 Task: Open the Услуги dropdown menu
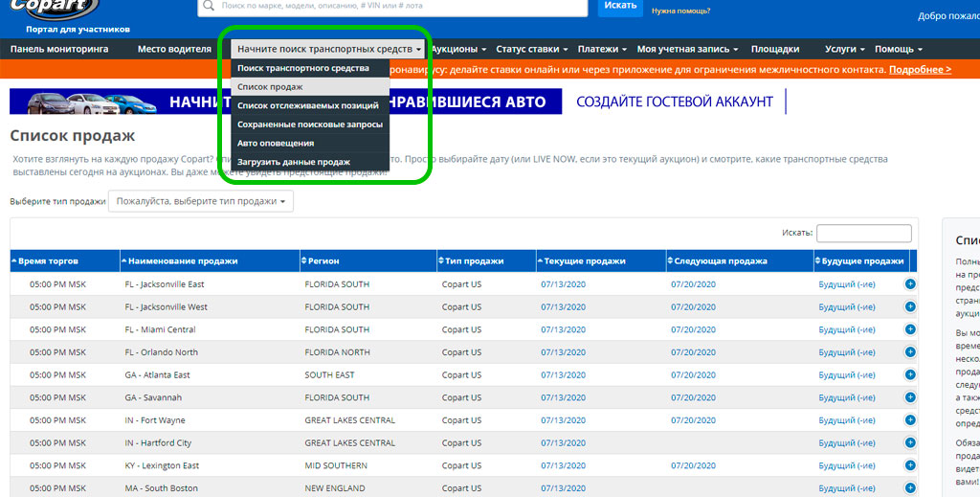(x=844, y=49)
